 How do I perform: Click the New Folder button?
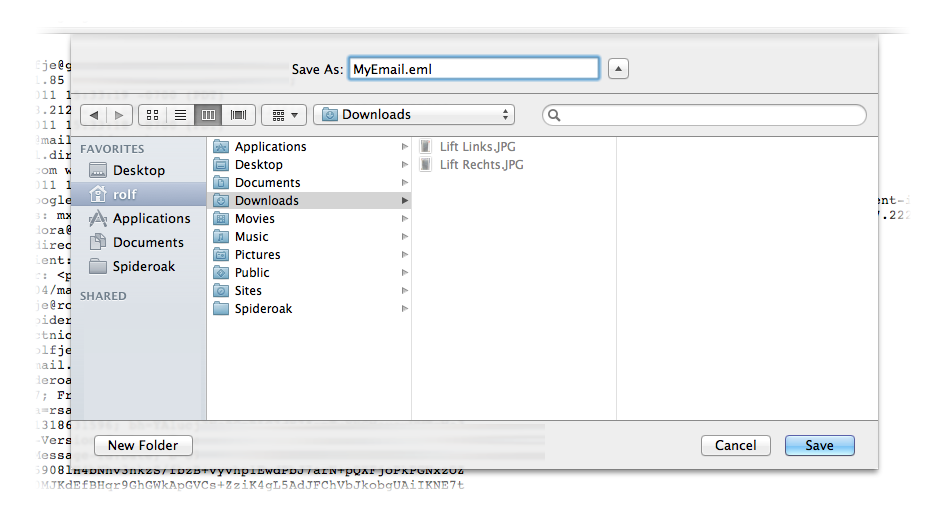(143, 446)
